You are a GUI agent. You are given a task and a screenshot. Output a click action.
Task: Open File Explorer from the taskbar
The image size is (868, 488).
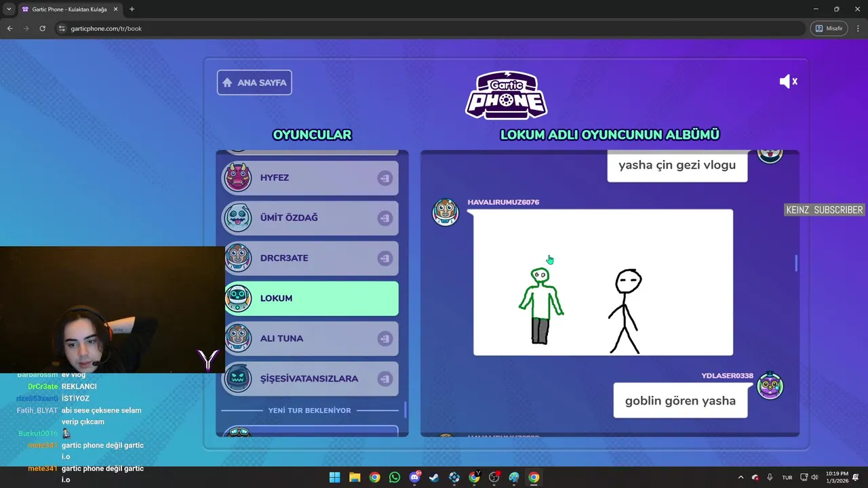(355, 477)
